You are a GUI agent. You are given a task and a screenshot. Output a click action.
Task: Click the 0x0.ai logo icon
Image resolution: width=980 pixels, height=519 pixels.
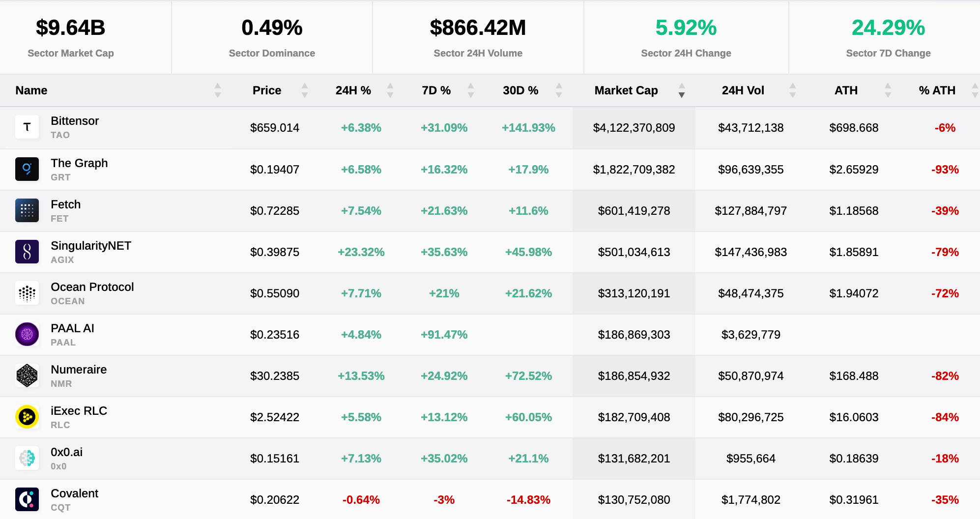pyautogui.click(x=27, y=458)
